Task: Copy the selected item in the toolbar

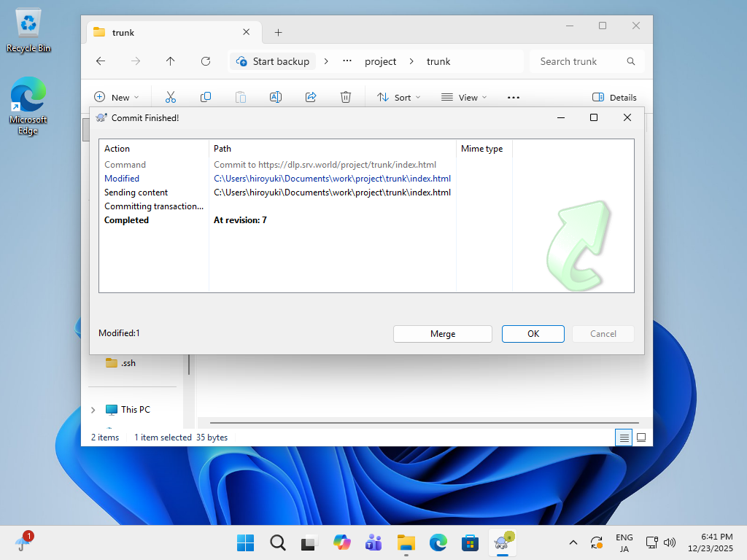Action: [206, 96]
